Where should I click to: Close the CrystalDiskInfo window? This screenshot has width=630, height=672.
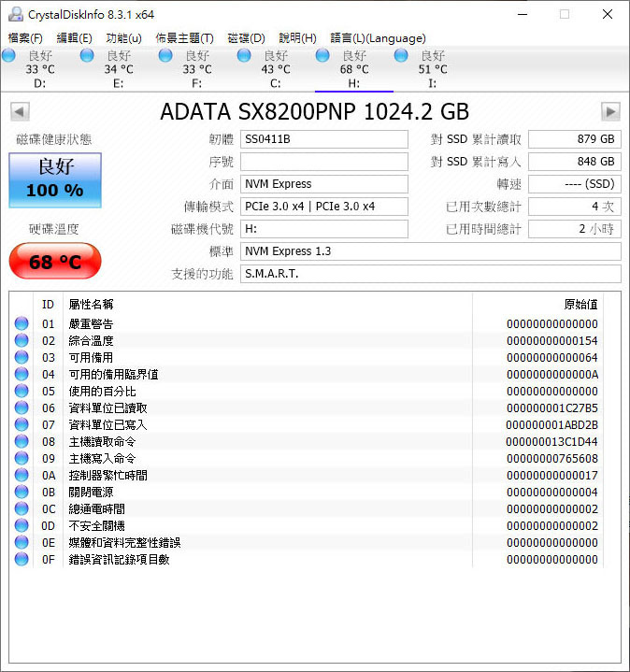click(x=608, y=14)
